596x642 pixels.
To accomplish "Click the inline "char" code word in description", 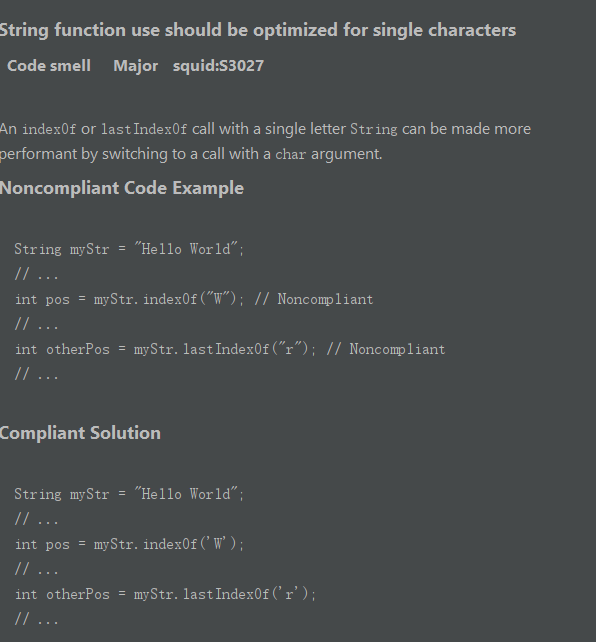I will tap(291, 154).
